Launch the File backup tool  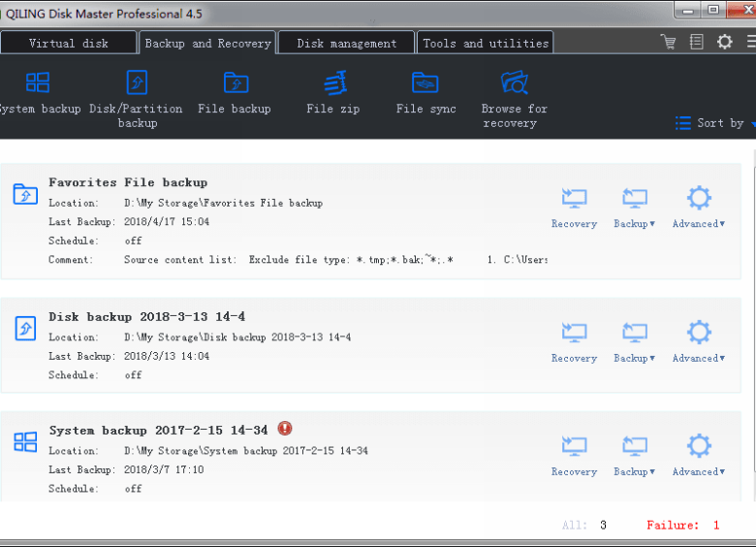click(x=235, y=92)
